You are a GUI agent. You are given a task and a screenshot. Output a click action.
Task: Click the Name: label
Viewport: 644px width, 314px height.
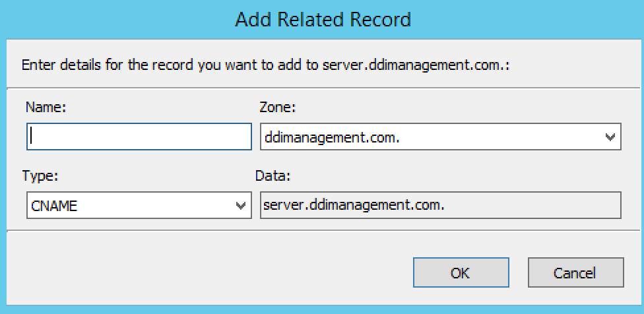[45, 106]
